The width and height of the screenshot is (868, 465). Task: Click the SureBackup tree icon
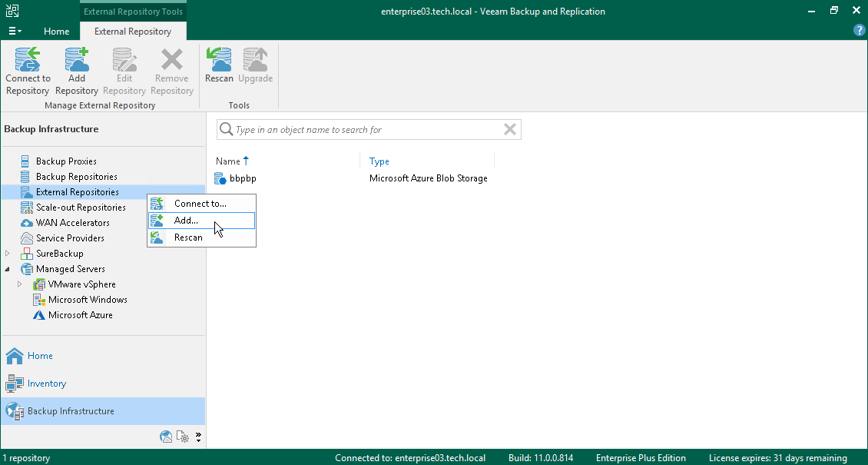26,254
